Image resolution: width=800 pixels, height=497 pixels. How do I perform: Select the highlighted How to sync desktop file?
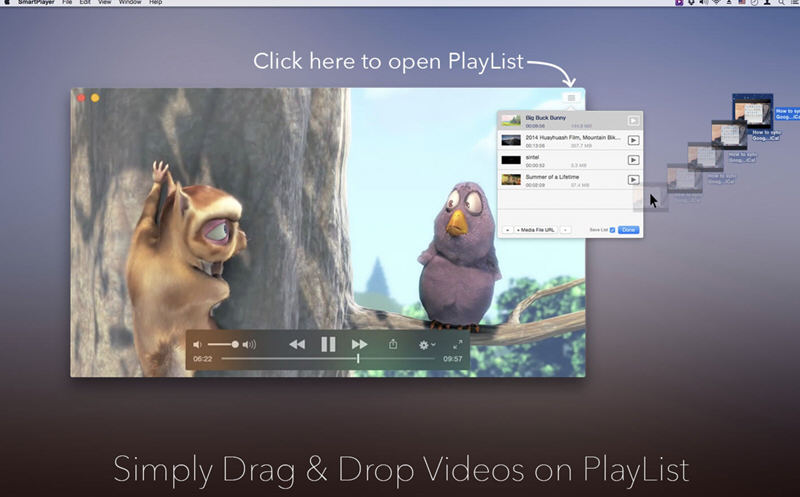(753, 110)
